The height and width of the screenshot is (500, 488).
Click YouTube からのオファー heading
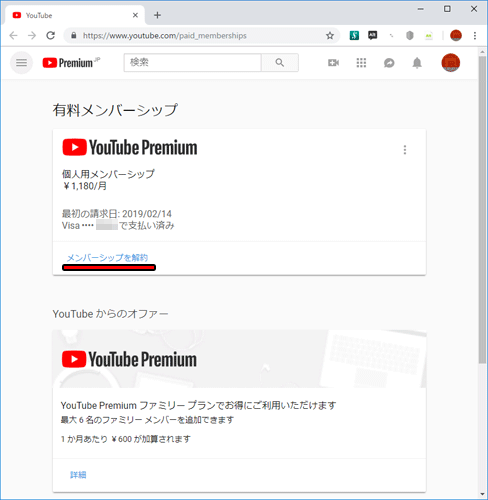[x=110, y=314]
